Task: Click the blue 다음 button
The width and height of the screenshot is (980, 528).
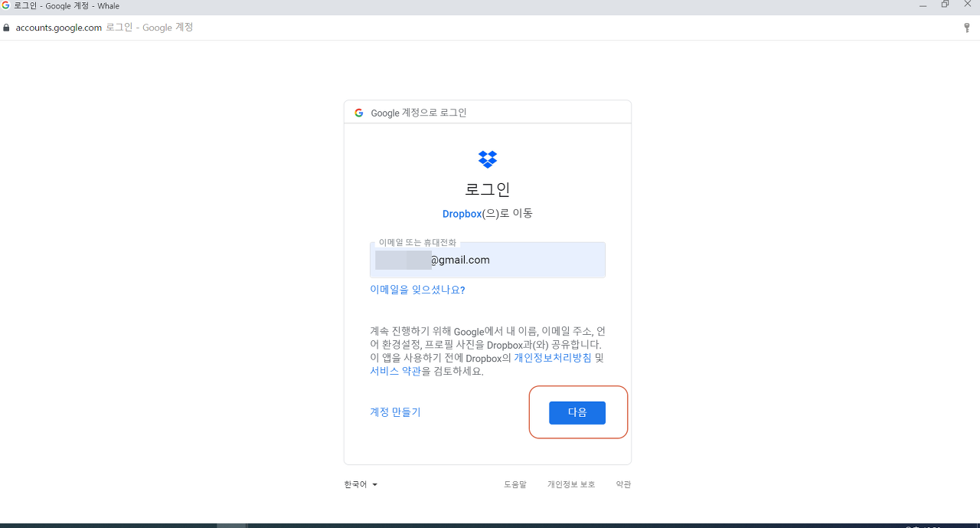Action: pyautogui.click(x=577, y=412)
